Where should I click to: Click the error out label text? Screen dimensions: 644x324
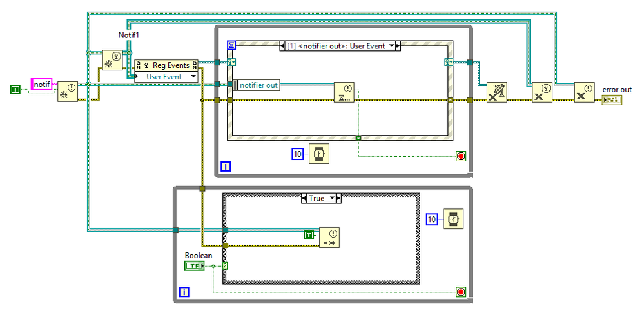[617, 90]
